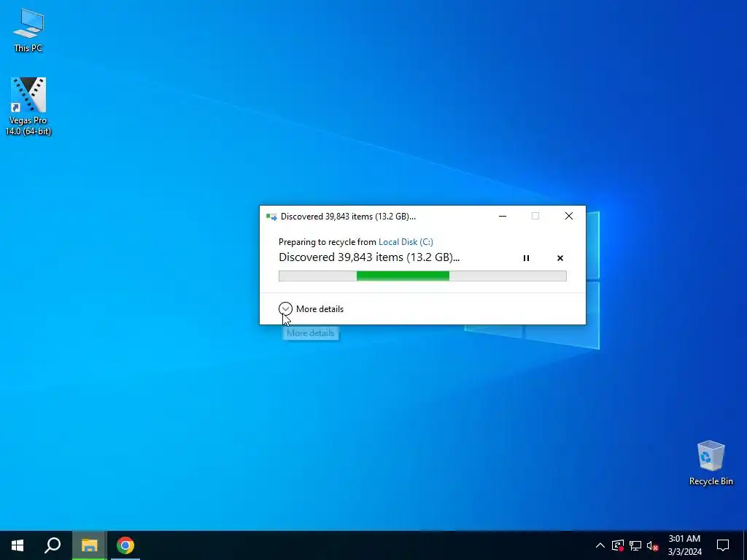The width and height of the screenshot is (747, 560).
Task: Click "Preparing to recycle from" text
Action: [328, 242]
